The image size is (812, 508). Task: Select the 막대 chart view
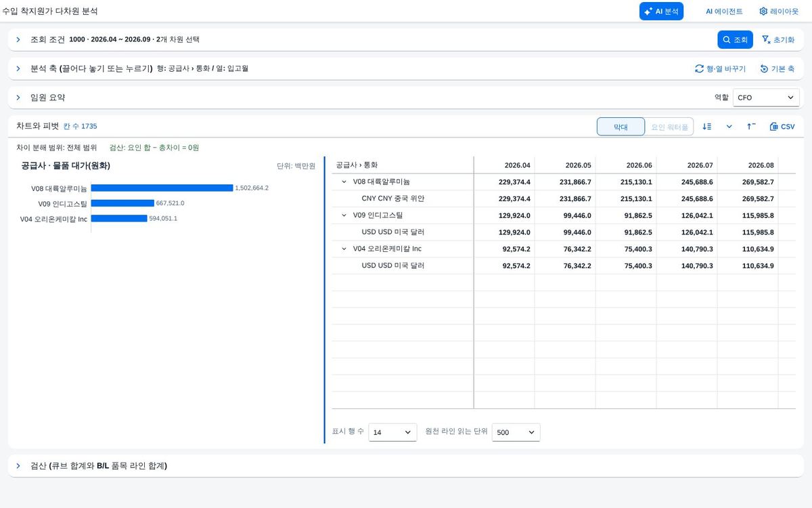click(621, 127)
